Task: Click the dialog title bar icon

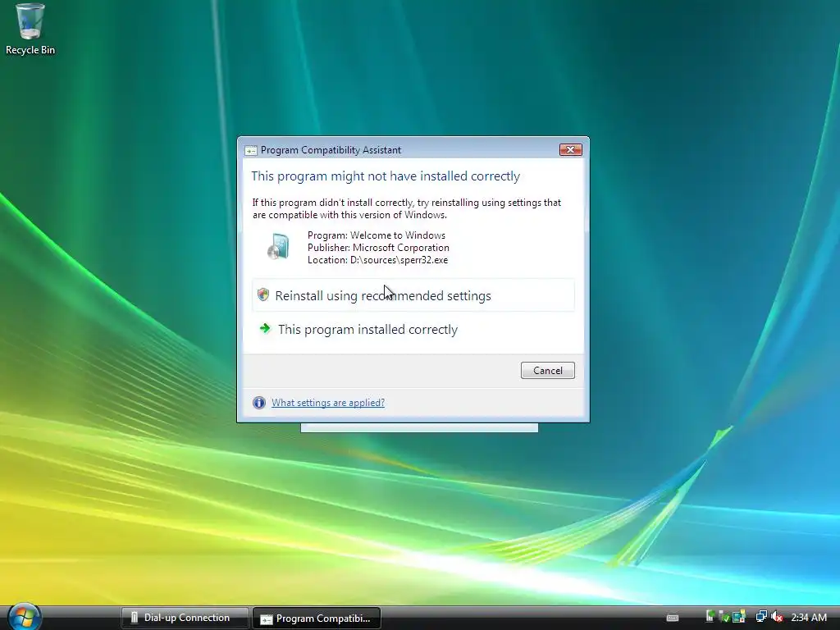Action: [251, 151]
